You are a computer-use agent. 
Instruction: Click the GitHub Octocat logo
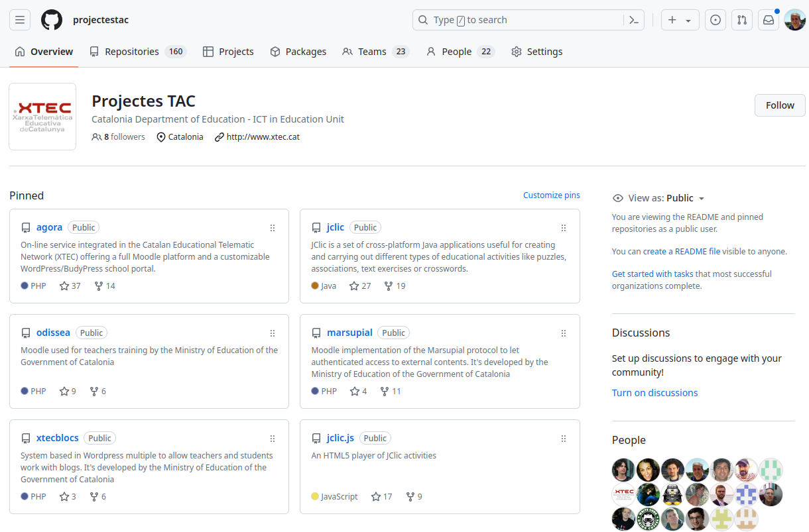52,20
